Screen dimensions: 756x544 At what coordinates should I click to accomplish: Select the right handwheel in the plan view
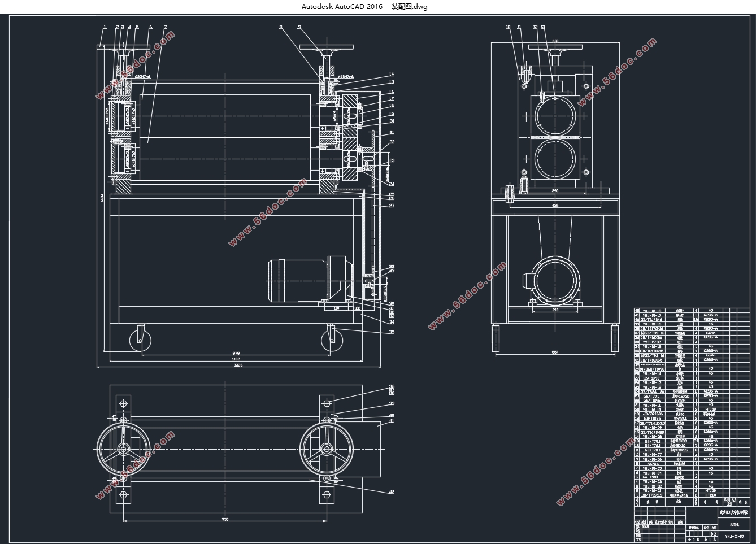[x=327, y=449]
